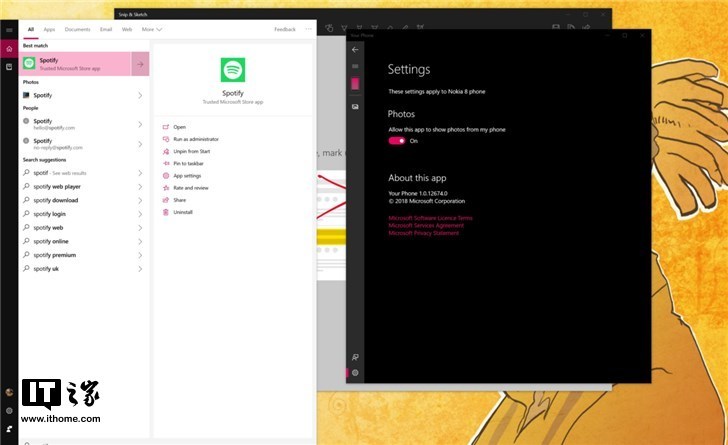Select Touch Writing tool in Snip & Sketch
728x445 pixels.
click(329, 28)
